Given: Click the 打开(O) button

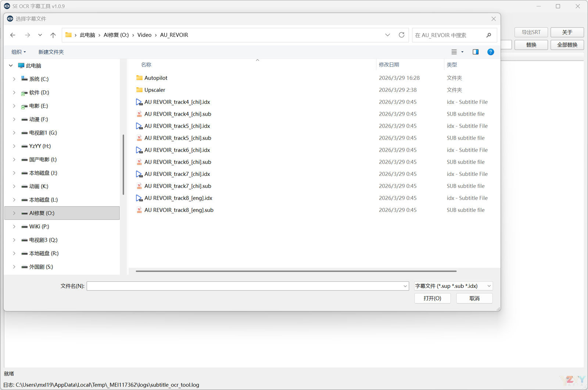Looking at the screenshot, I should pyautogui.click(x=433, y=298).
